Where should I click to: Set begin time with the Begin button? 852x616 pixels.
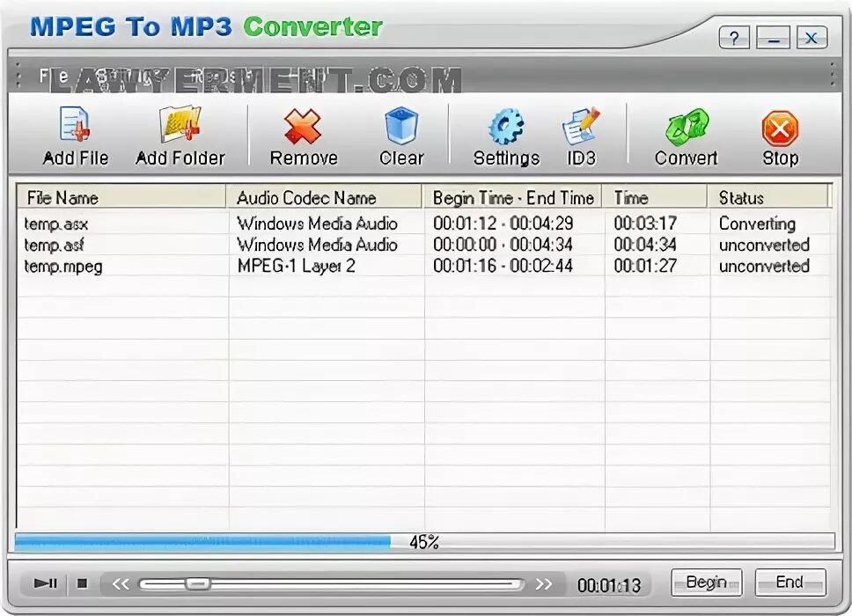(x=707, y=583)
